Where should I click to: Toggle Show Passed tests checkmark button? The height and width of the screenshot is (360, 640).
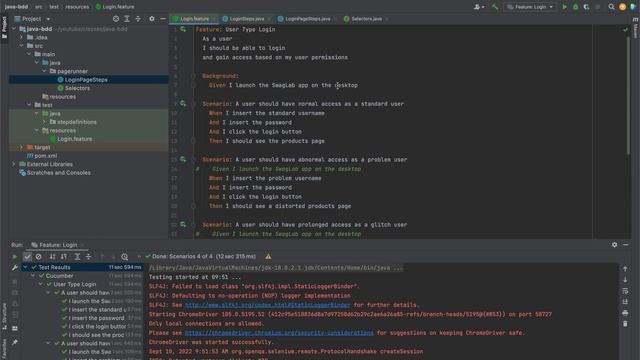point(27,257)
